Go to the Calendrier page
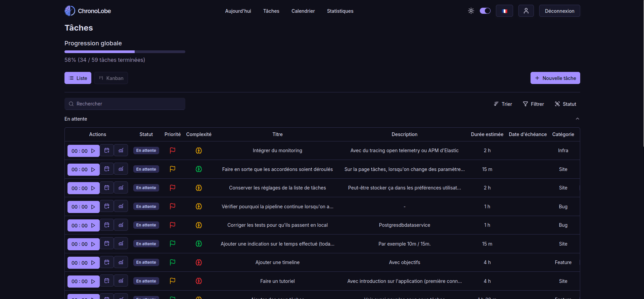Viewport: 644px width, 299px height. tap(303, 11)
